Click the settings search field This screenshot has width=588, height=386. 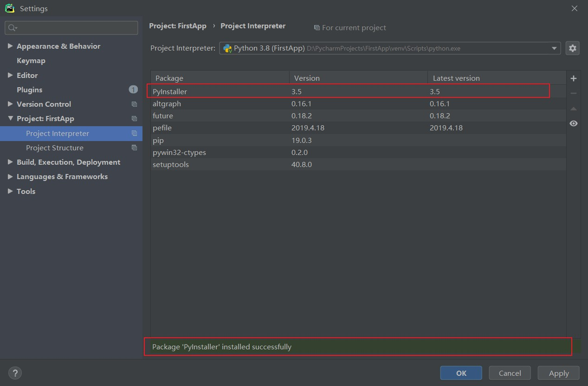click(74, 28)
